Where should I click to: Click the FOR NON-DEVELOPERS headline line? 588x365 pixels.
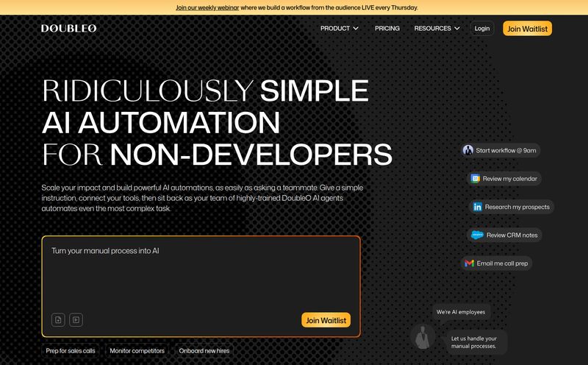pyautogui.click(x=217, y=155)
